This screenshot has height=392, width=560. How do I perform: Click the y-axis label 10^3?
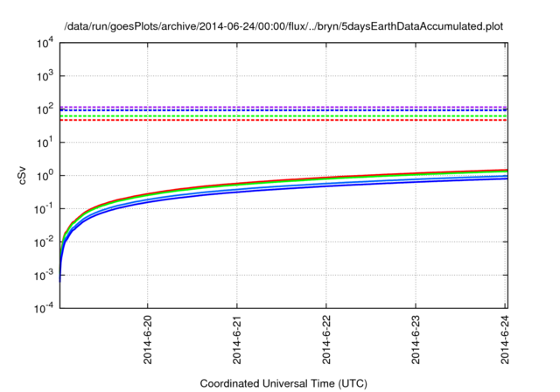tap(45, 76)
